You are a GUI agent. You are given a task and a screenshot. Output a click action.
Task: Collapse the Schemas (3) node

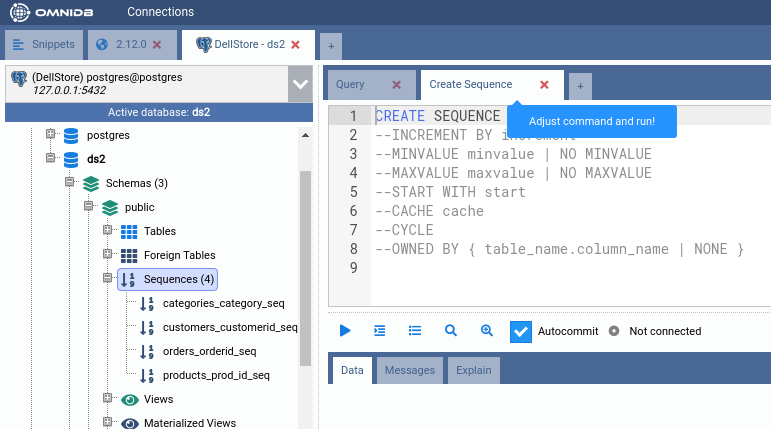tap(69, 182)
